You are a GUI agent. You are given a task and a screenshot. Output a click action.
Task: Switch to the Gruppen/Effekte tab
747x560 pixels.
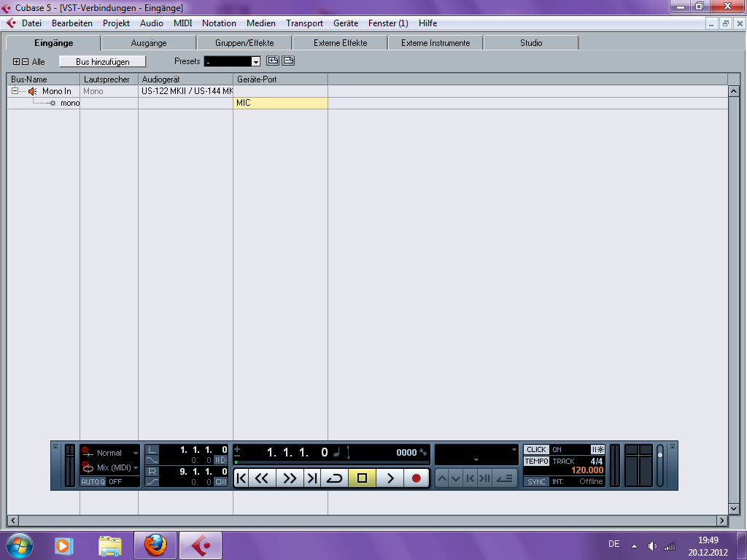(244, 43)
